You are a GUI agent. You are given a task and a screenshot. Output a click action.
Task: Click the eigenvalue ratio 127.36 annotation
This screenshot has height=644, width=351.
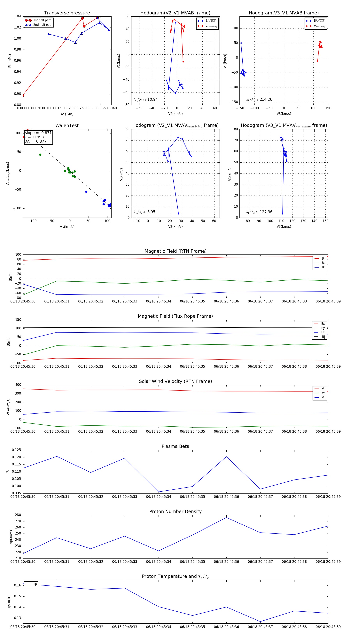(259, 212)
